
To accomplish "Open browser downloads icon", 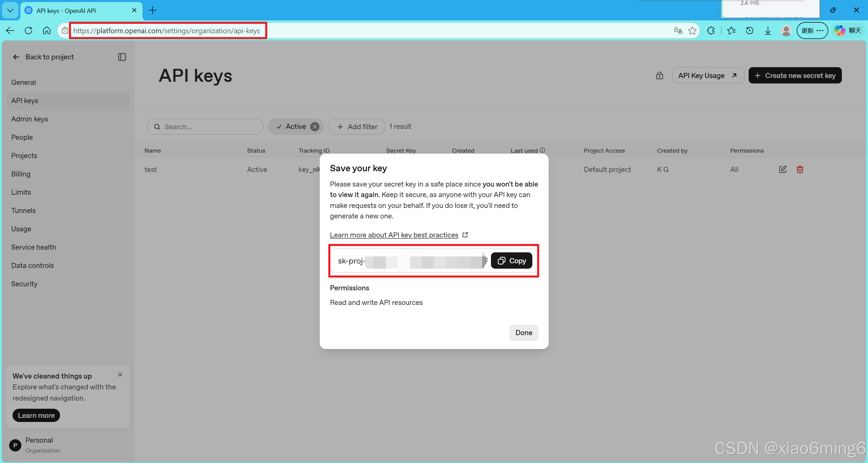I will (768, 31).
